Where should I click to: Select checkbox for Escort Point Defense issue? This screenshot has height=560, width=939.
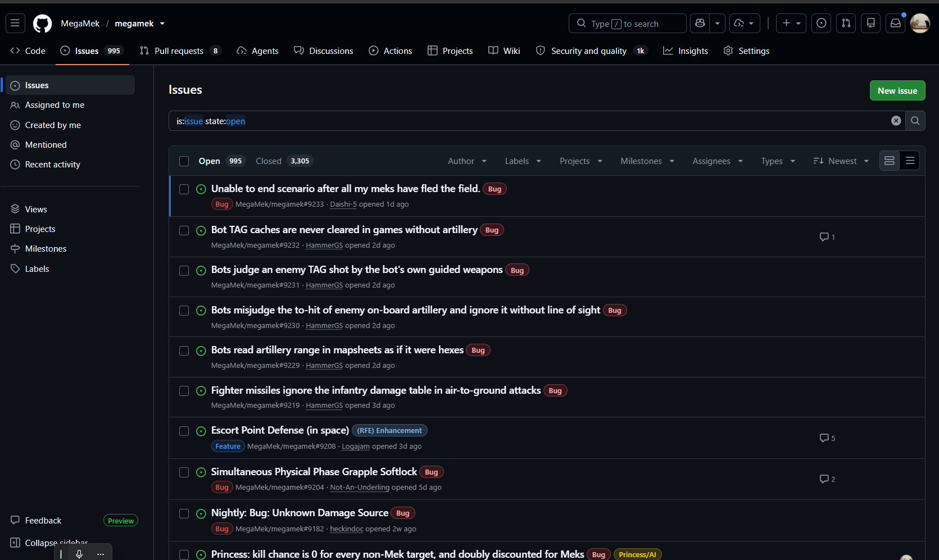coord(184,431)
